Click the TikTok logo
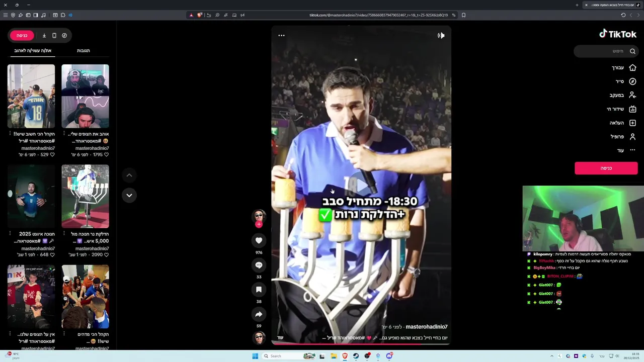The height and width of the screenshot is (362, 644). pyautogui.click(x=618, y=34)
